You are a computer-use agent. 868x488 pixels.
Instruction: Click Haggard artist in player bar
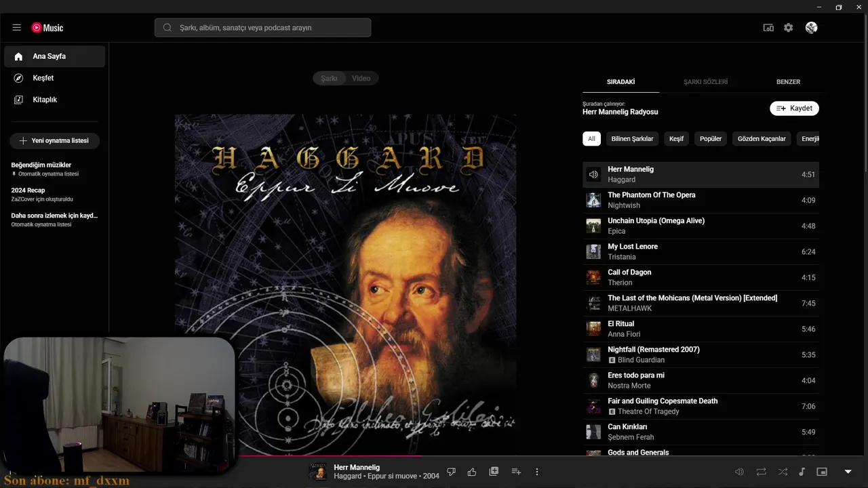[x=347, y=476]
